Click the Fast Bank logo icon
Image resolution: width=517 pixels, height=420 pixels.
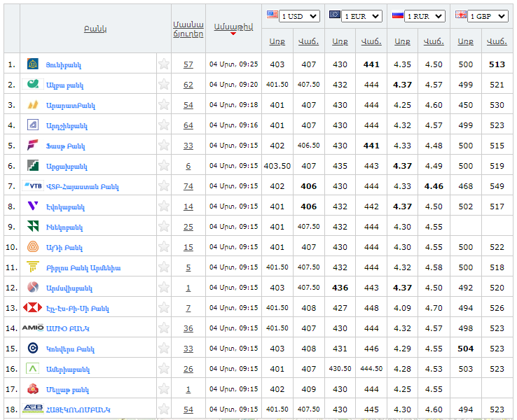[33, 146]
